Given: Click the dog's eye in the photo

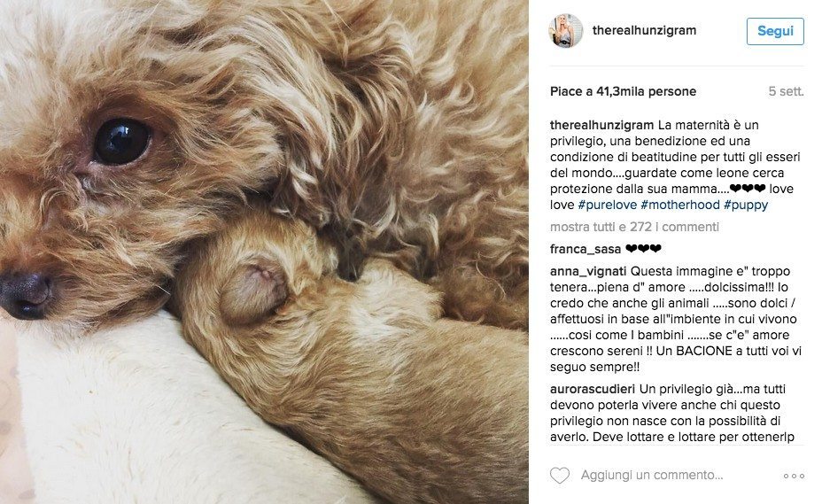Looking at the screenshot, I should pos(121,141).
